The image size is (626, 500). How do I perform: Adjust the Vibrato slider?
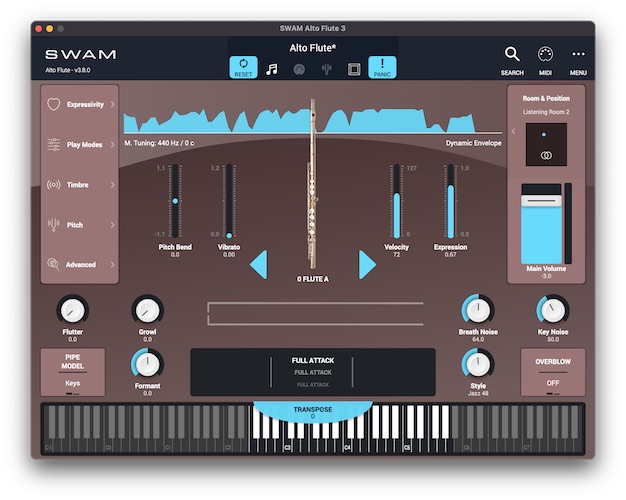229,200
